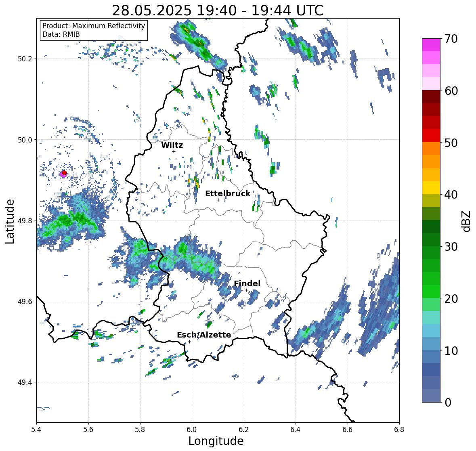
Task: Click the 6.4 longitude tick label
Action: pyautogui.click(x=296, y=429)
